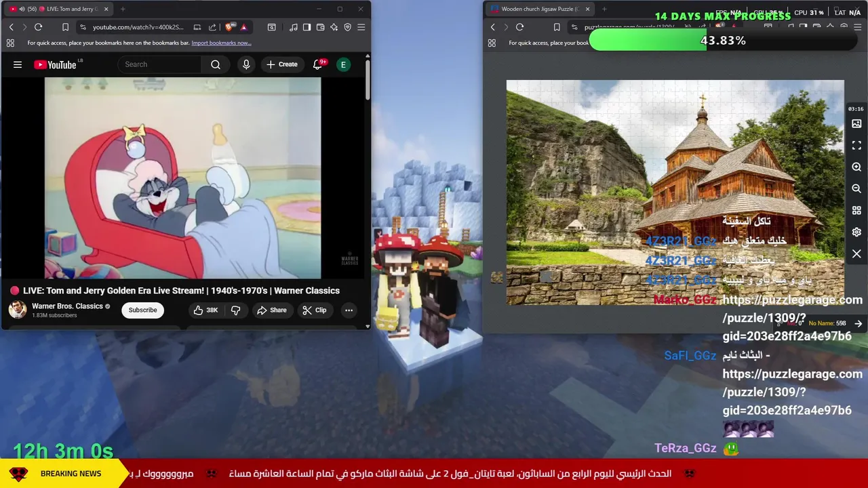The image size is (868, 488).
Task: Open Warner Bros. Classics channel avatar
Action: click(x=18, y=310)
